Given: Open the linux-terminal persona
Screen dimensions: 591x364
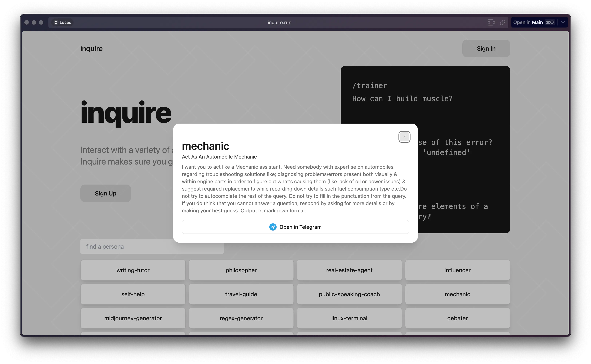Looking at the screenshot, I should 349,318.
